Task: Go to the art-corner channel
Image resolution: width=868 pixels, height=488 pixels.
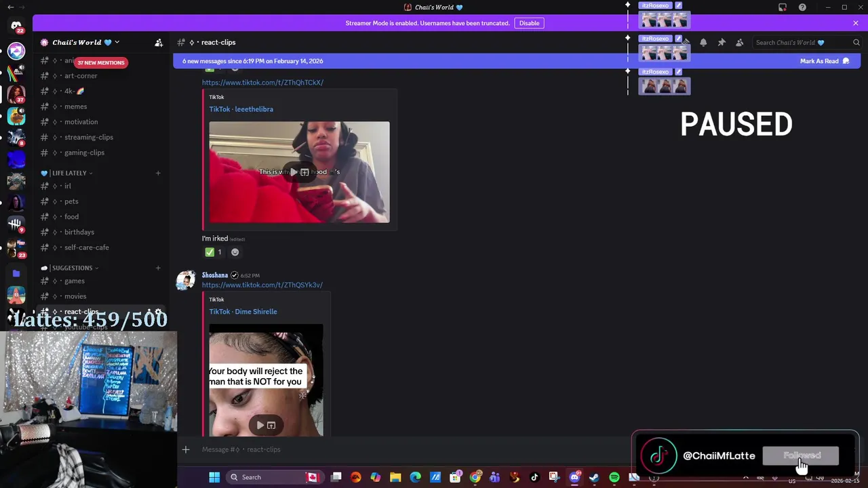Action: pos(81,76)
